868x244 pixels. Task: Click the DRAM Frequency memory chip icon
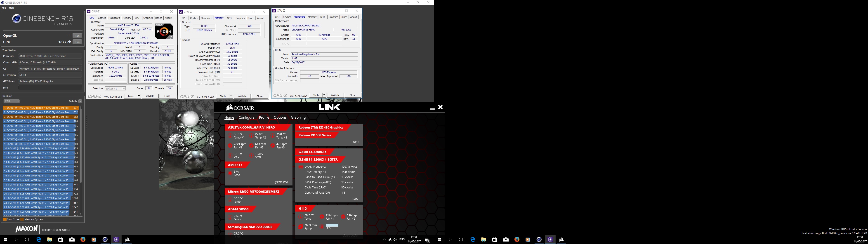click(x=301, y=167)
